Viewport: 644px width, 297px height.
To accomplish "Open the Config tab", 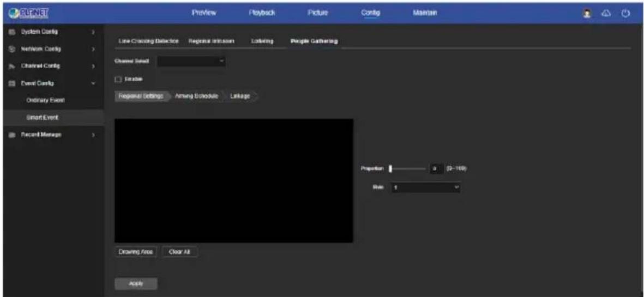I will point(370,14).
